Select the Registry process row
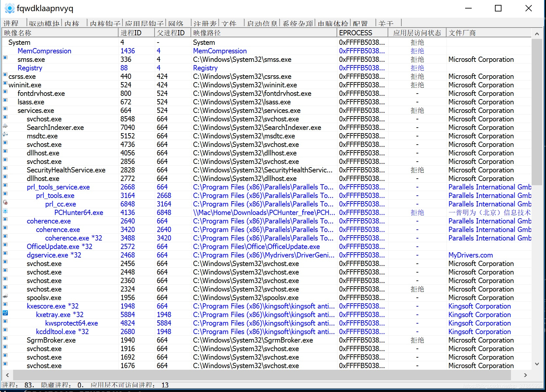This screenshot has width=546, height=392. coord(266,68)
